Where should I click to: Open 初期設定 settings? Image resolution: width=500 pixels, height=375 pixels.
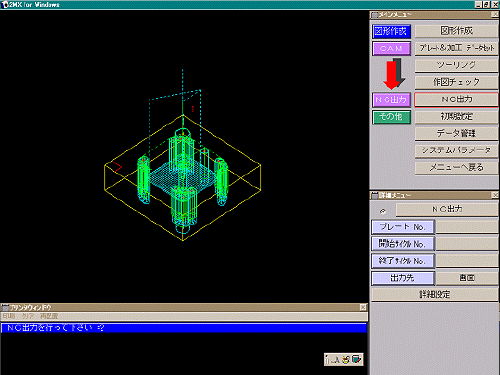pos(456,116)
